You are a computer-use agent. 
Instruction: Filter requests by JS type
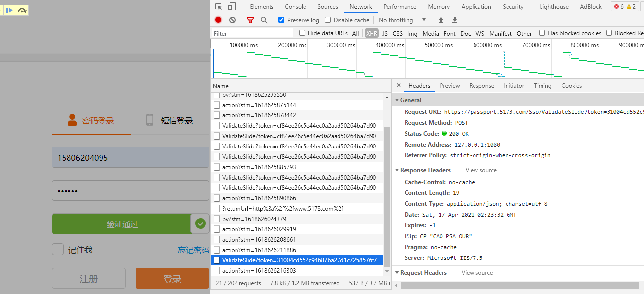pos(385,33)
